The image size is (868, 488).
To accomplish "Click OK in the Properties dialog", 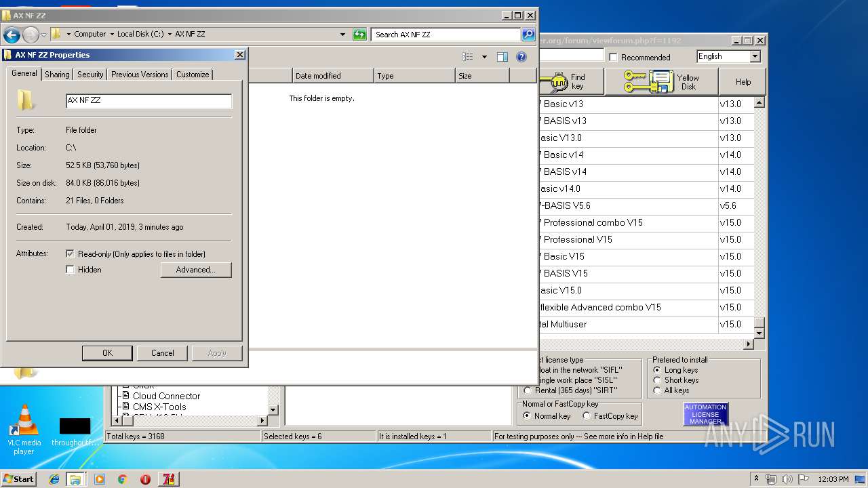I will coord(107,353).
